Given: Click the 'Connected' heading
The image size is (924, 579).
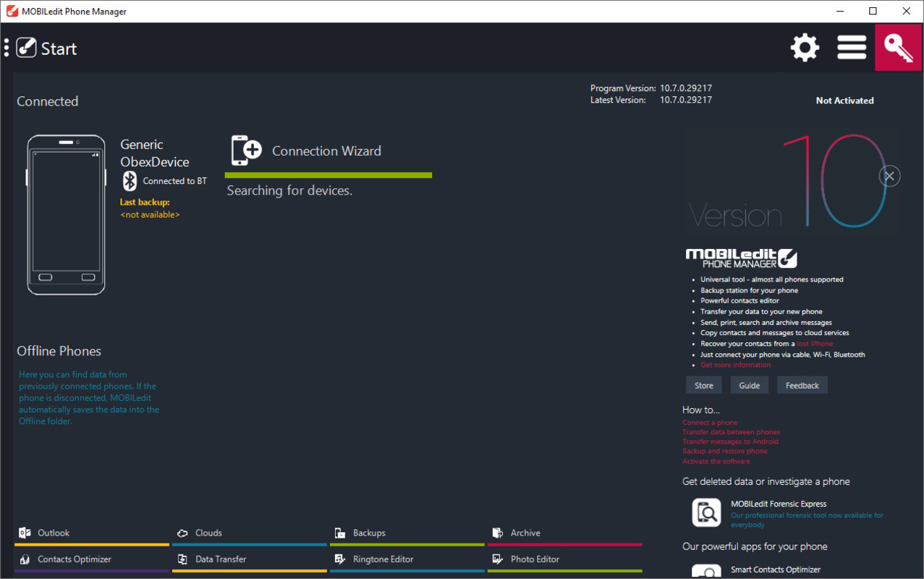Looking at the screenshot, I should 47,101.
